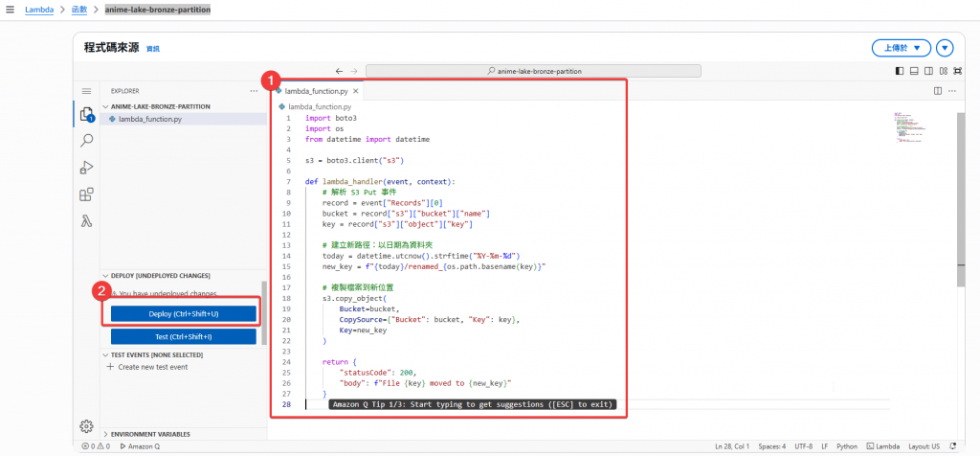Click the '"statusCode": 200,' code line

pos(377,373)
